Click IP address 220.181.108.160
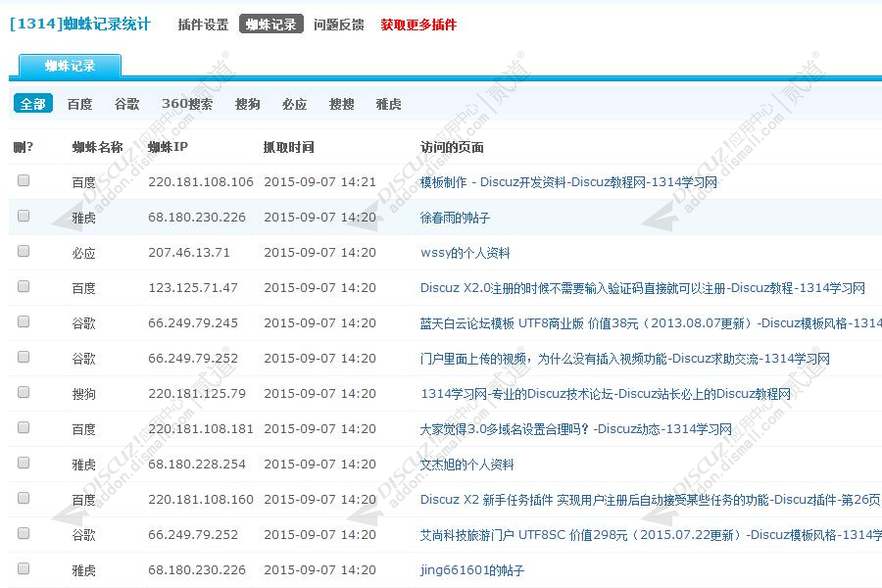This screenshot has width=882, height=588. (201, 500)
